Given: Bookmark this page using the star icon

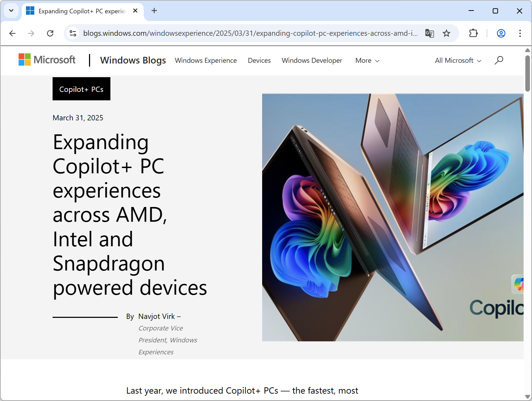Looking at the screenshot, I should tap(446, 33).
